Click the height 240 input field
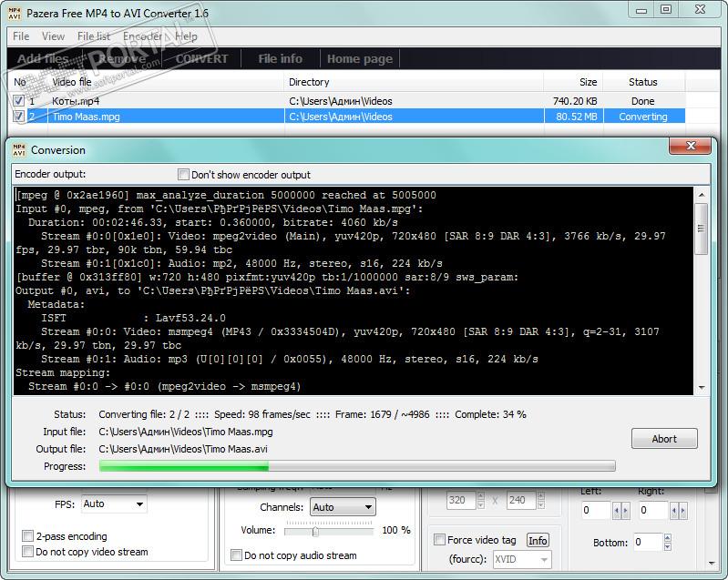Screen dimensions: 728x580 521,500
